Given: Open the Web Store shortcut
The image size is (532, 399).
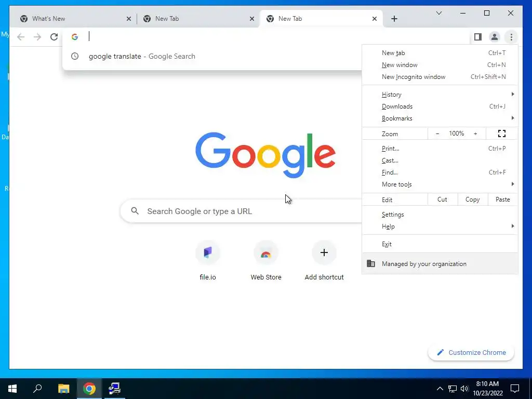Looking at the screenshot, I should 266,261.
